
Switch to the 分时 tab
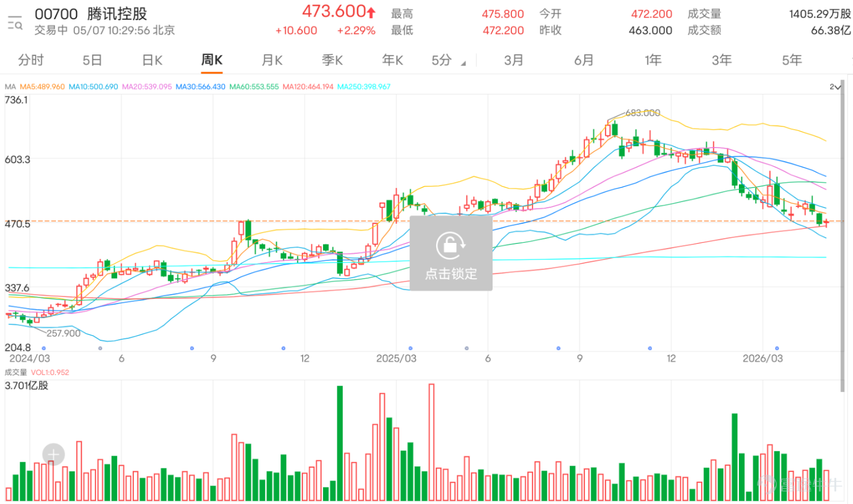[x=31, y=60]
